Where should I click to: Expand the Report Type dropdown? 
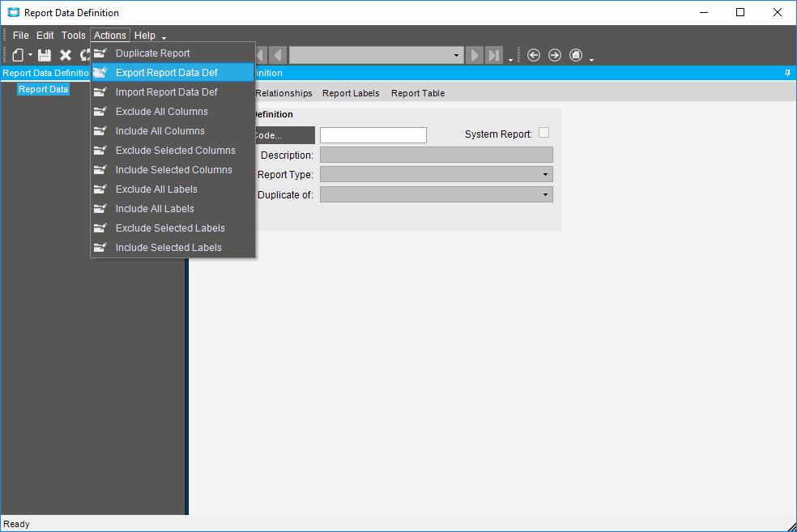(545, 174)
